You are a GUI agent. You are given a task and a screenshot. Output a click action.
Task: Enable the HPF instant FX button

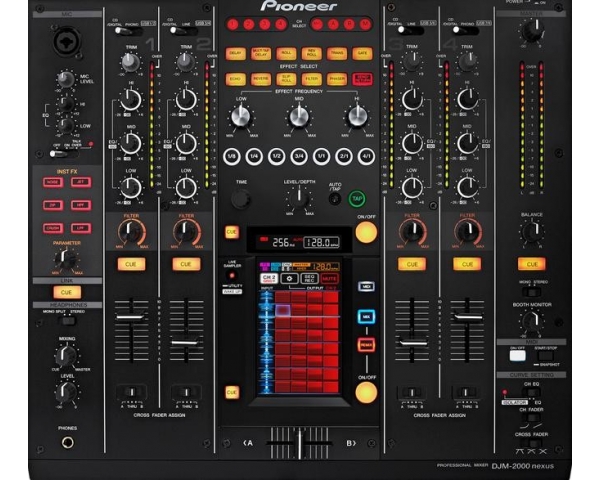[x=81, y=205]
